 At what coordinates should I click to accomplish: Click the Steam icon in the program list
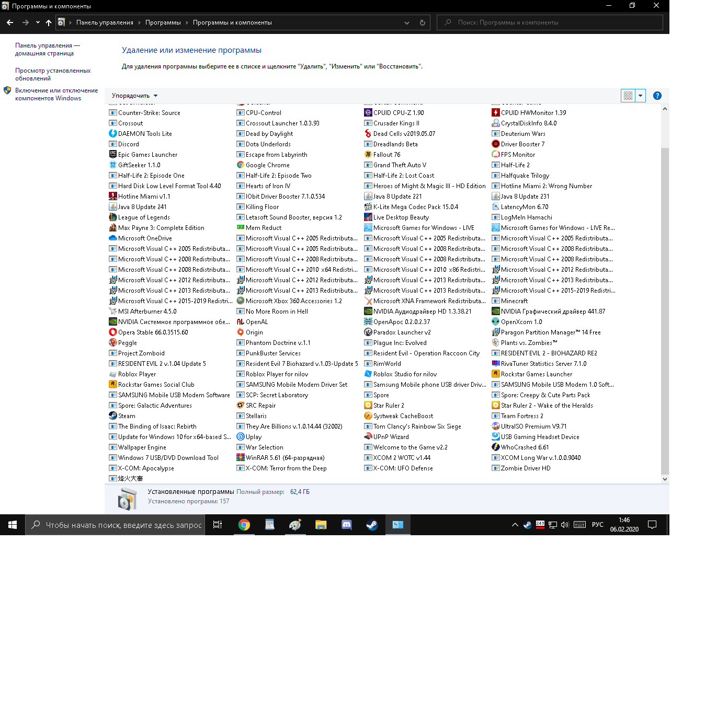pyautogui.click(x=112, y=416)
